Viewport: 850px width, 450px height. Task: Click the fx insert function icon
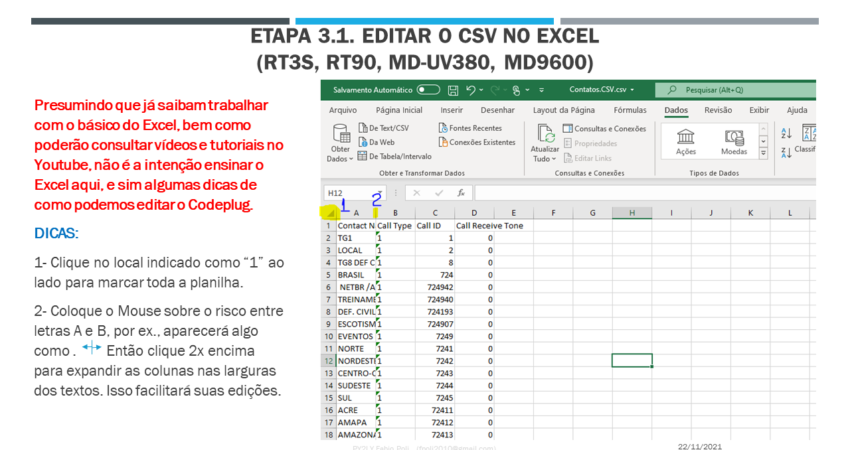point(461,193)
